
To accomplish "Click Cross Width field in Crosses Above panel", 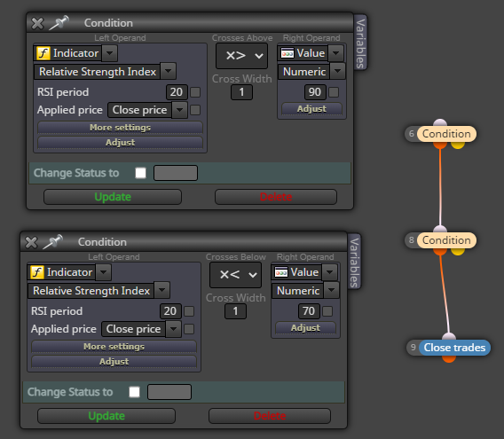I will pyautogui.click(x=241, y=92).
